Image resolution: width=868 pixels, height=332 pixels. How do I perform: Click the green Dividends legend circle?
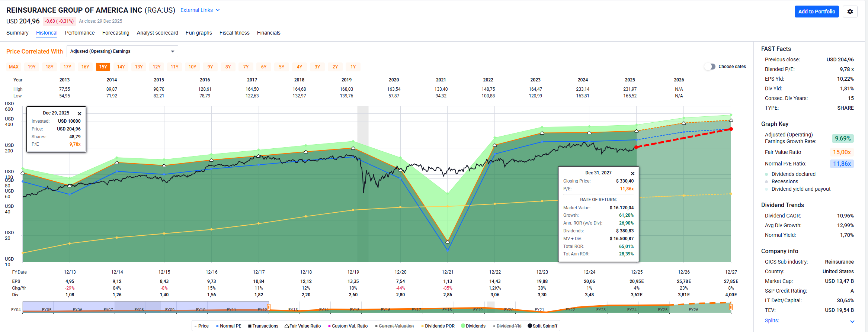pos(463,326)
